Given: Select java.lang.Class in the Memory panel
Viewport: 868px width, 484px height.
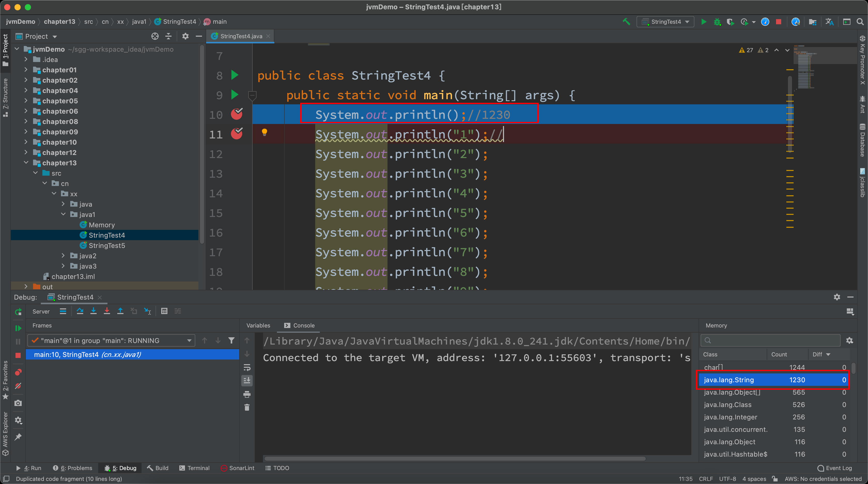Looking at the screenshot, I should pyautogui.click(x=728, y=404).
